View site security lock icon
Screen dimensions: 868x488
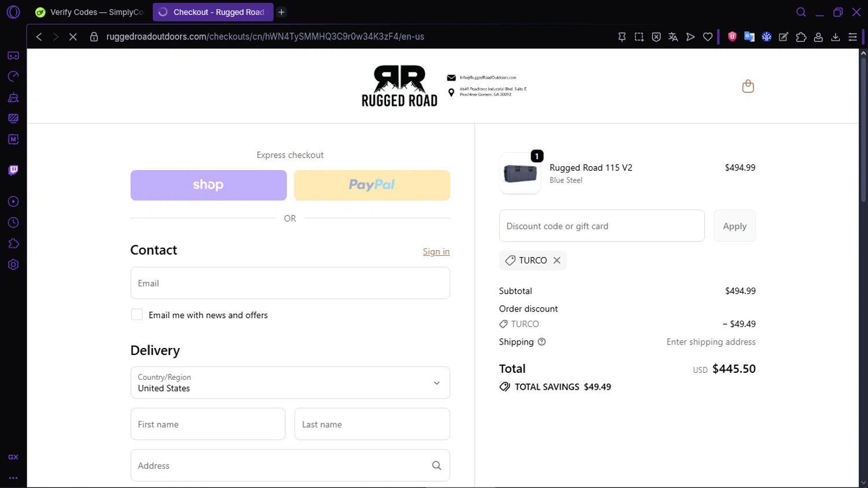point(94,36)
